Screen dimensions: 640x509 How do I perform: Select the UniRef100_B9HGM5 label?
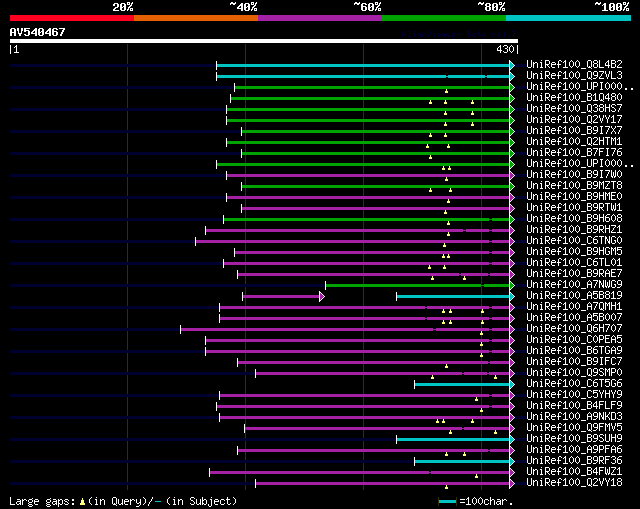(x=574, y=252)
